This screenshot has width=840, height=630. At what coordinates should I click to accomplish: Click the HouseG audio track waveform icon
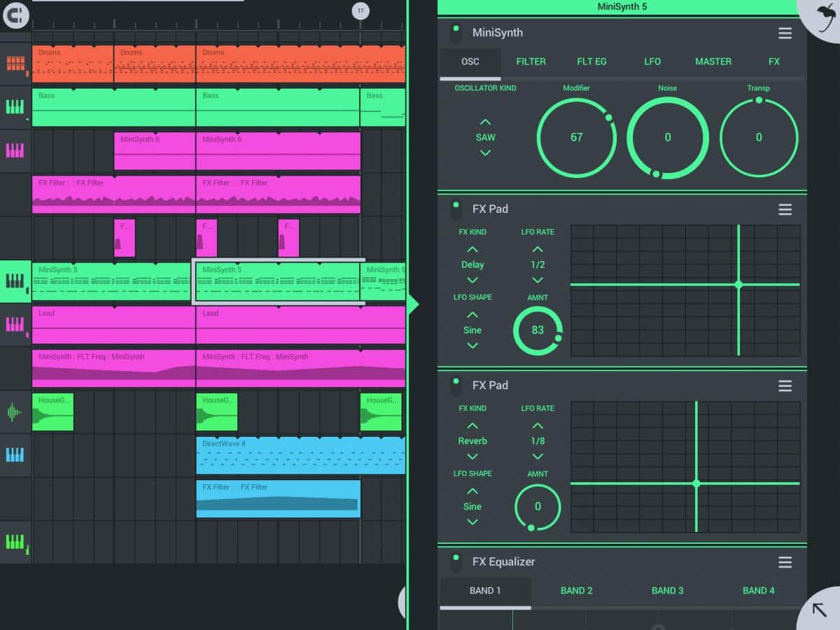point(15,412)
